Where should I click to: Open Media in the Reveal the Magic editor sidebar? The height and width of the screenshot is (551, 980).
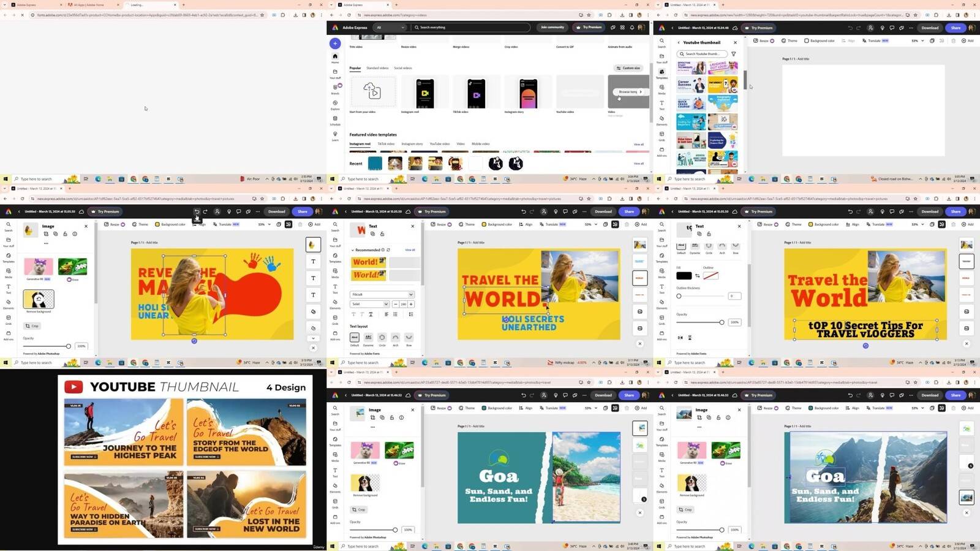tap(9, 273)
